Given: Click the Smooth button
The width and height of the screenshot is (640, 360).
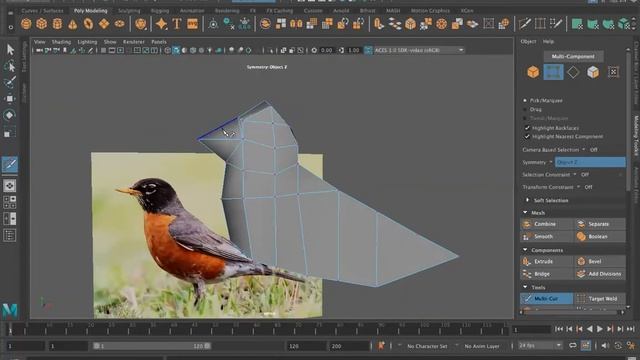Looking at the screenshot, I should 546,236.
